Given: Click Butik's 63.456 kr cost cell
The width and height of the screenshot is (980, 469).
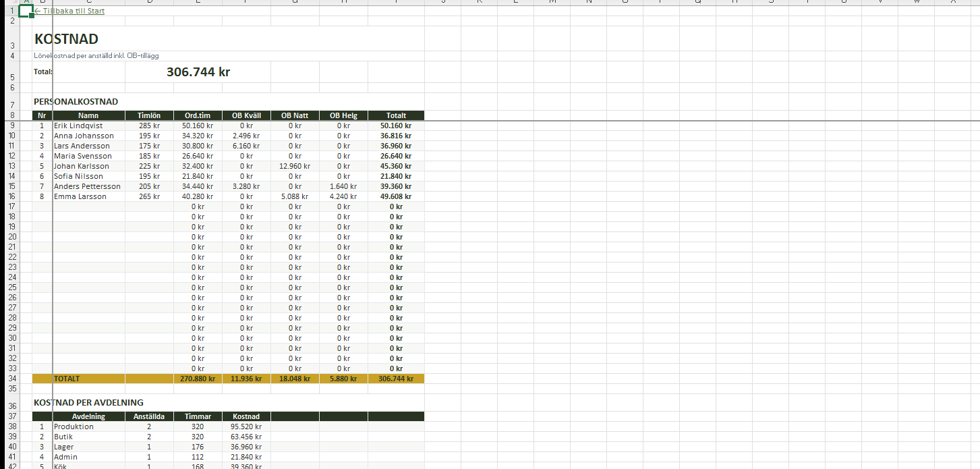Looking at the screenshot, I should click(246, 437).
